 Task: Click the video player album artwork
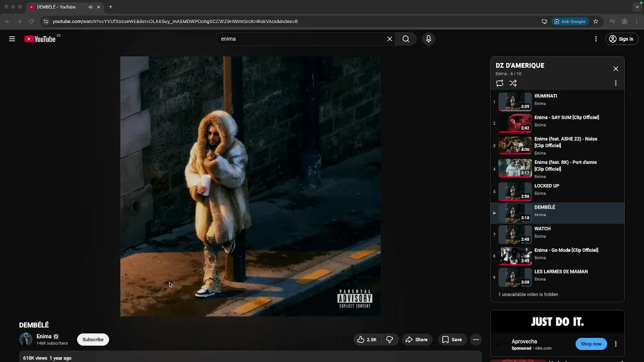(251, 186)
